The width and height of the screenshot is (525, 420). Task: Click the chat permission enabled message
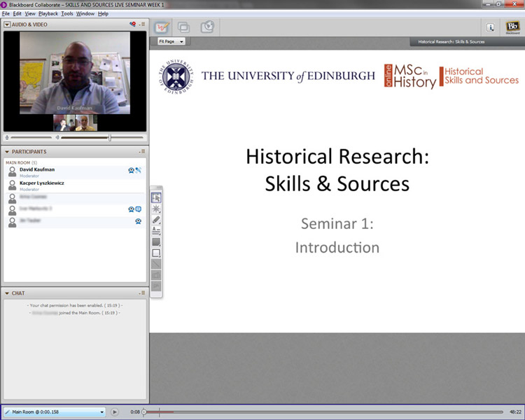[75, 305]
